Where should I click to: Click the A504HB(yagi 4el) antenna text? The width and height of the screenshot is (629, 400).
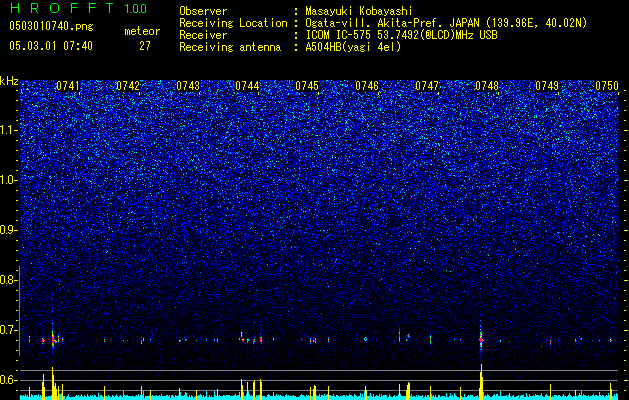tap(353, 47)
